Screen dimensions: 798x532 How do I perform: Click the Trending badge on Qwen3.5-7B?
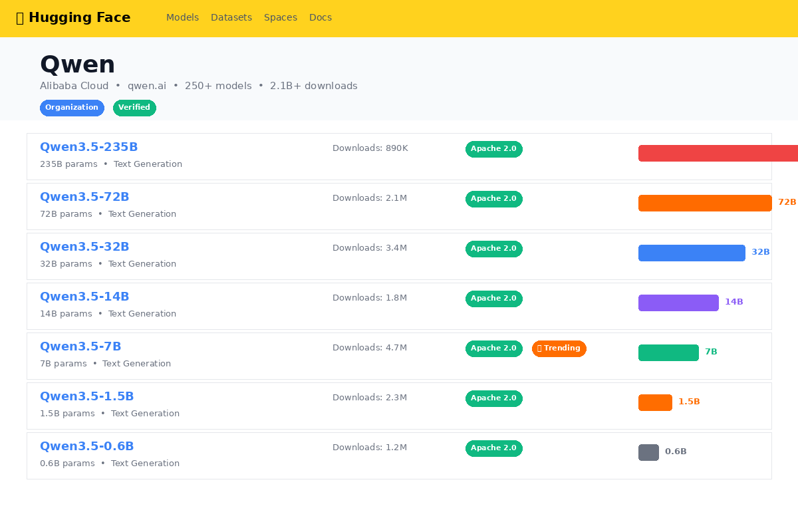pos(559,348)
